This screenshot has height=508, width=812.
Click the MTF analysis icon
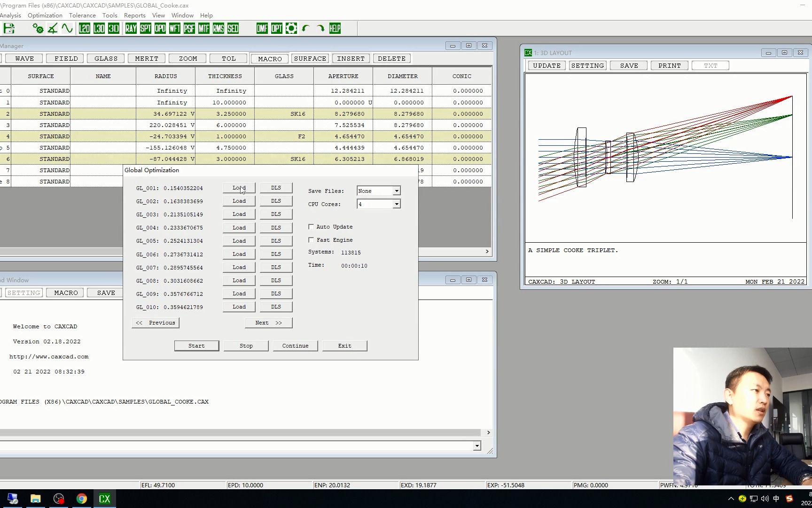(x=204, y=28)
